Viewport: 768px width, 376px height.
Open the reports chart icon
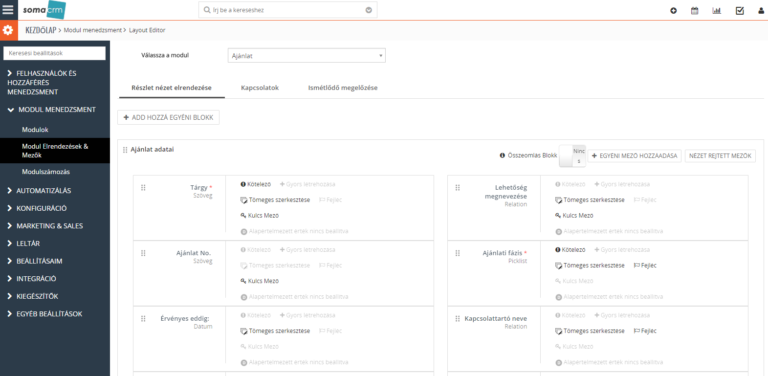click(x=717, y=10)
